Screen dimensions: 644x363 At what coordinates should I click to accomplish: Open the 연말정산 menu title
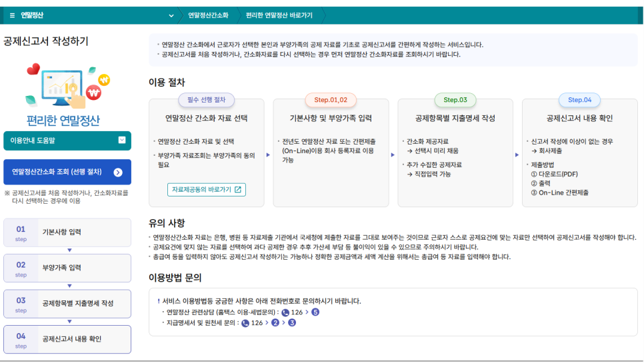coord(31,15)
